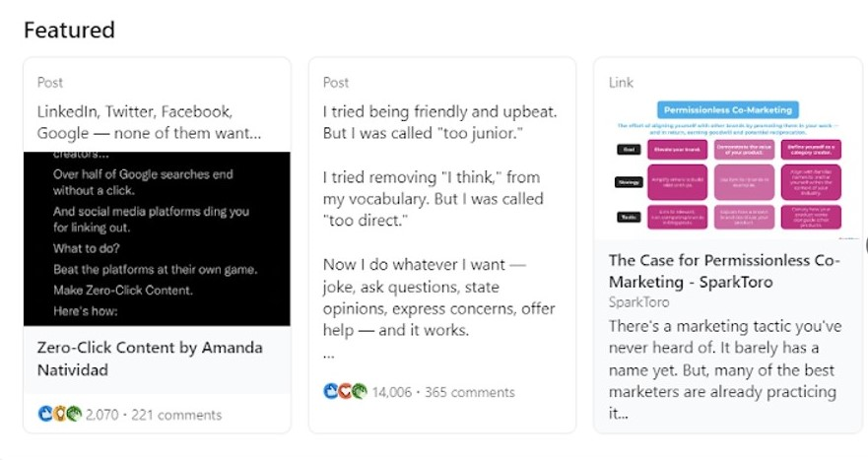This screenshot has height=460, width=868.
Task: Click the SparkToro source label
Action: (x=638, y=302)
